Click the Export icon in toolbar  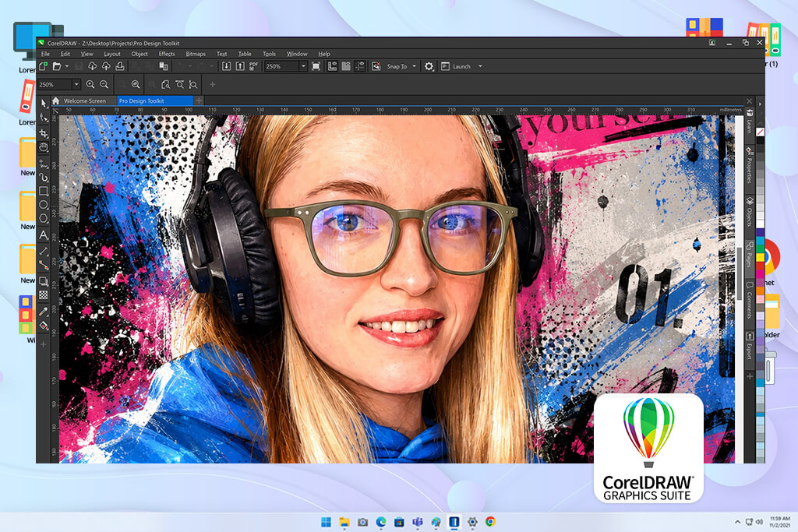click(240, 66)
